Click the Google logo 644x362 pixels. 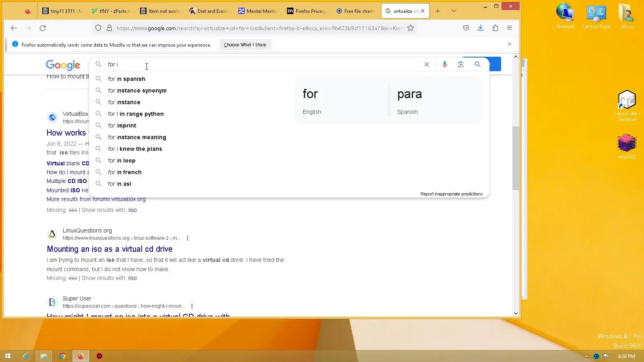(63, 65)
